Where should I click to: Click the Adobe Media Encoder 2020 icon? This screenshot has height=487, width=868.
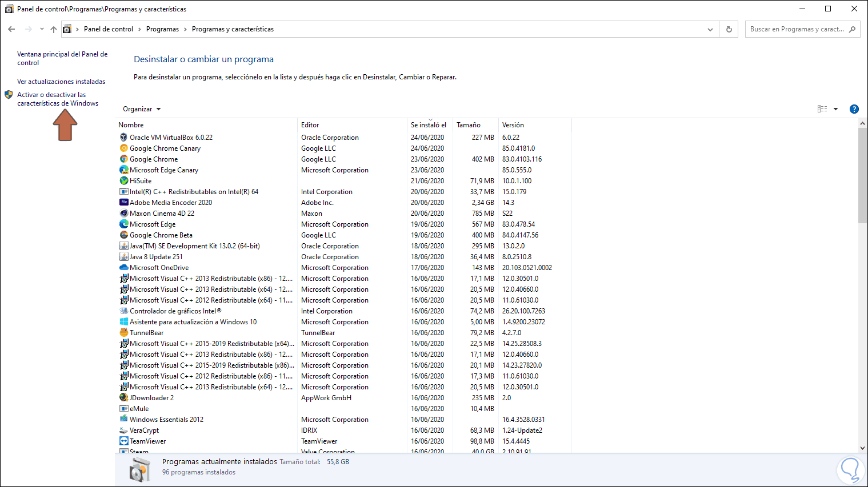(123, 202)
